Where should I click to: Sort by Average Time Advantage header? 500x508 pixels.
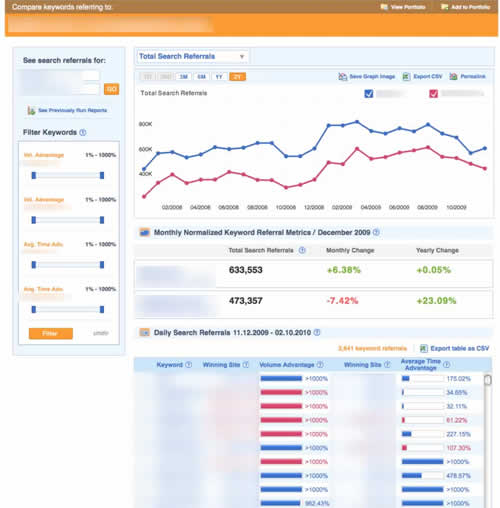(x=421, y=364)
